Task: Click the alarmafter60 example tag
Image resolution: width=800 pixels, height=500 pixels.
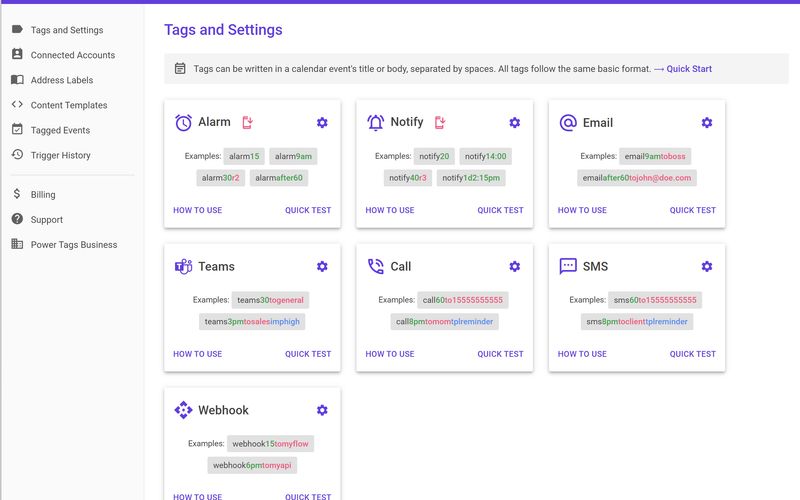Action: coord(279,178)
